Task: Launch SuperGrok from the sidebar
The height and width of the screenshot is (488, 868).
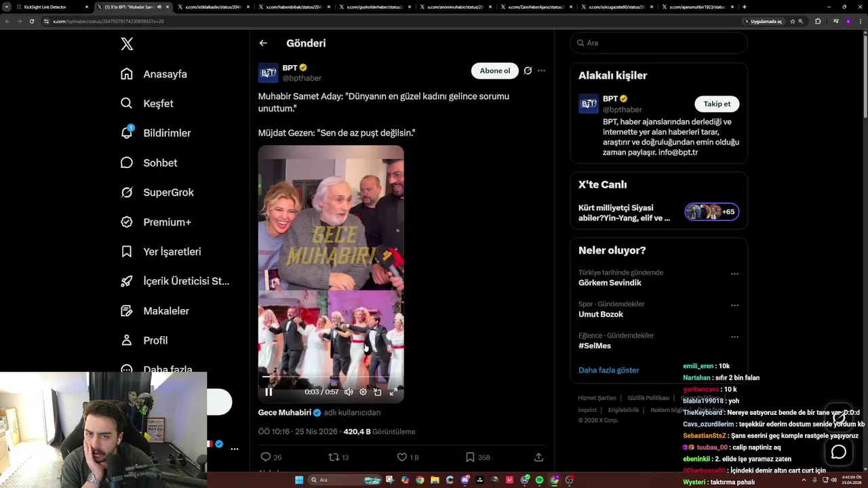Action: point(157,192)
